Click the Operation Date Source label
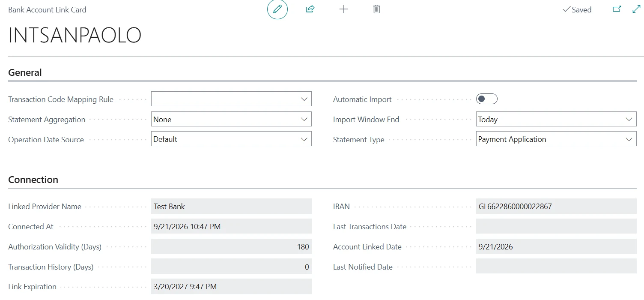 coord(46,139)
